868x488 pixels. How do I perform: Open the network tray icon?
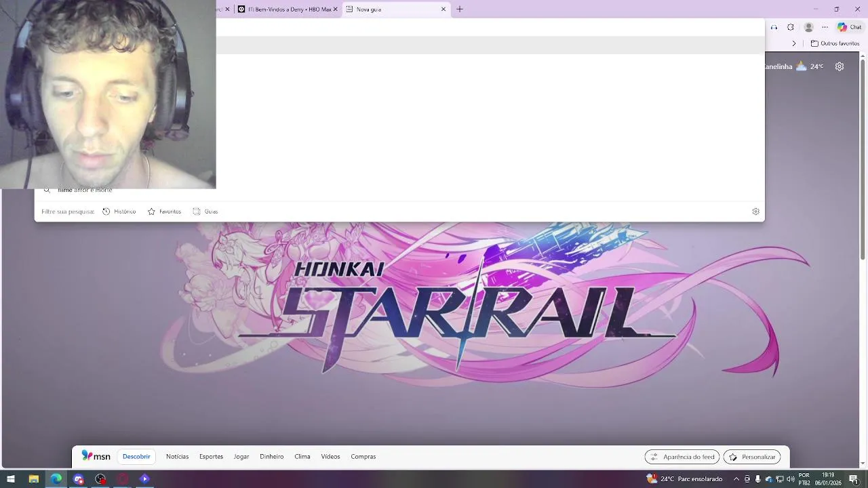click(x=780, y=479)
